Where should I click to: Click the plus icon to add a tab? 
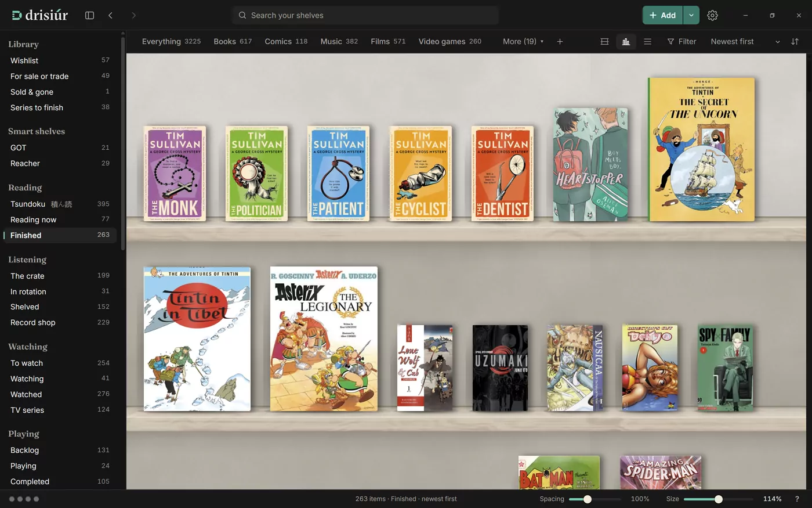pos(560,41)
